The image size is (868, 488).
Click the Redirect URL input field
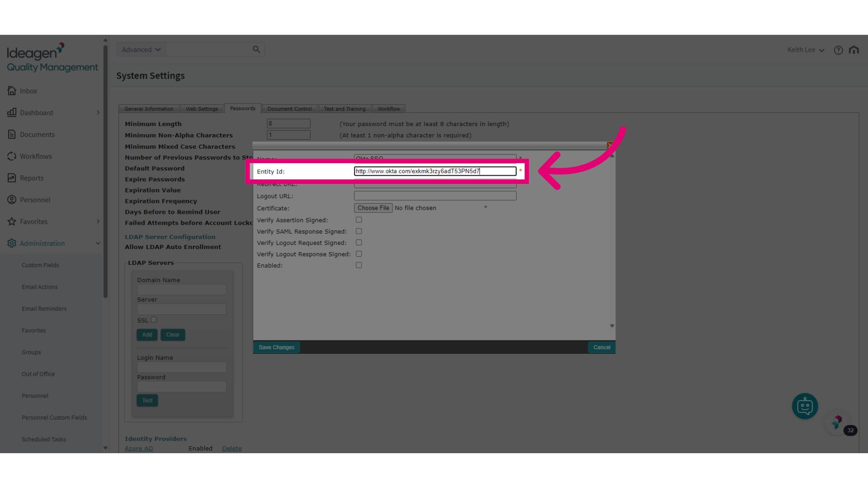tap(435, 184)
